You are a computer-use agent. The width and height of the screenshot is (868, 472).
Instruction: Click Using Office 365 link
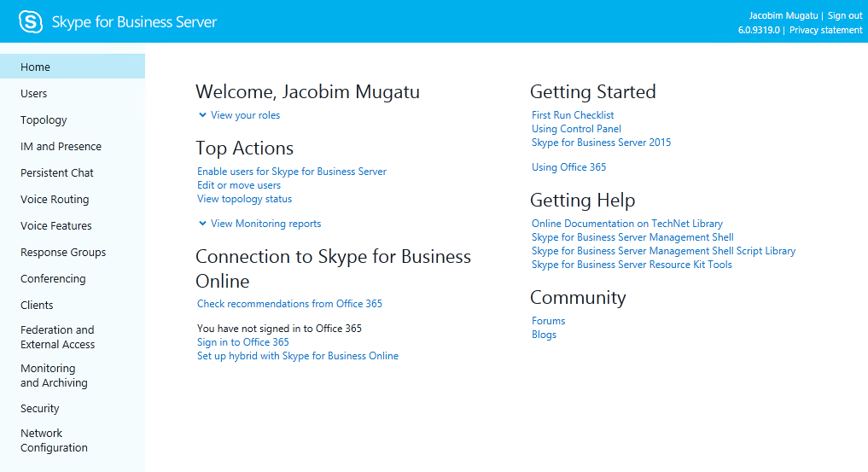pos(569,167)
